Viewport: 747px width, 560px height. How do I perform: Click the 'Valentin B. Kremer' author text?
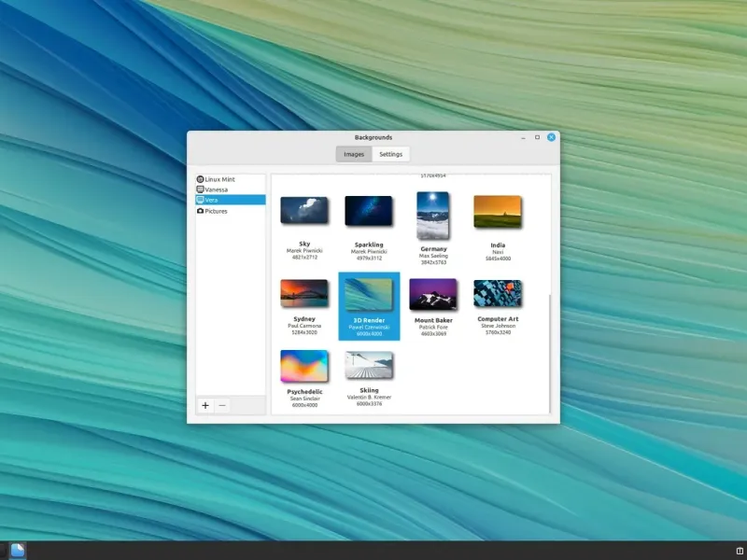click(x=369, y=398)
